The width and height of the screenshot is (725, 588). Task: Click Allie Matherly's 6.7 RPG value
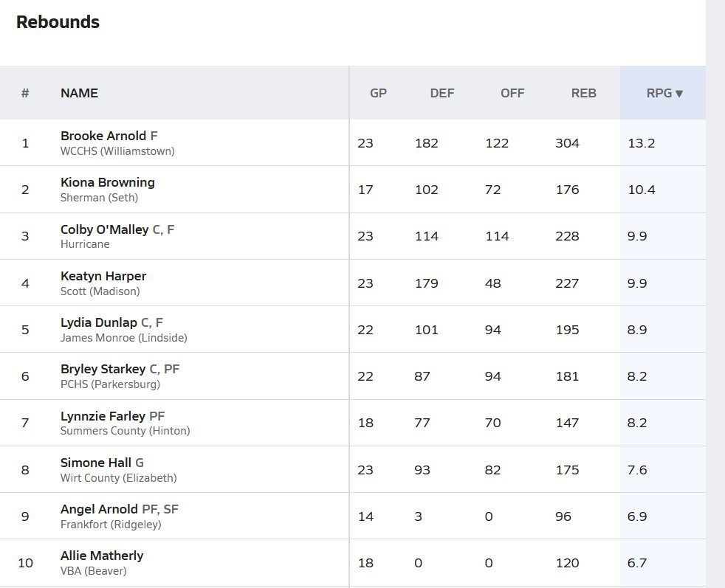pyautogui.click(x=637, y=563)
